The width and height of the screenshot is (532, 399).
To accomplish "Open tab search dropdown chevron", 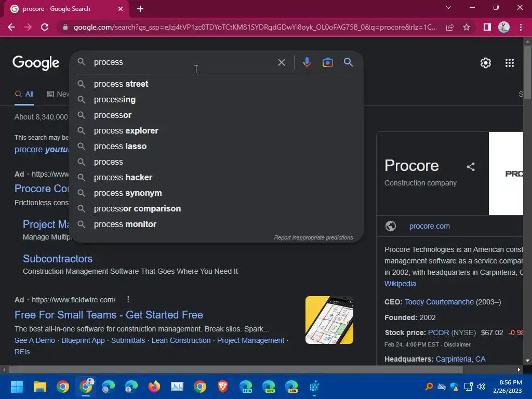I will click(448, 7).
